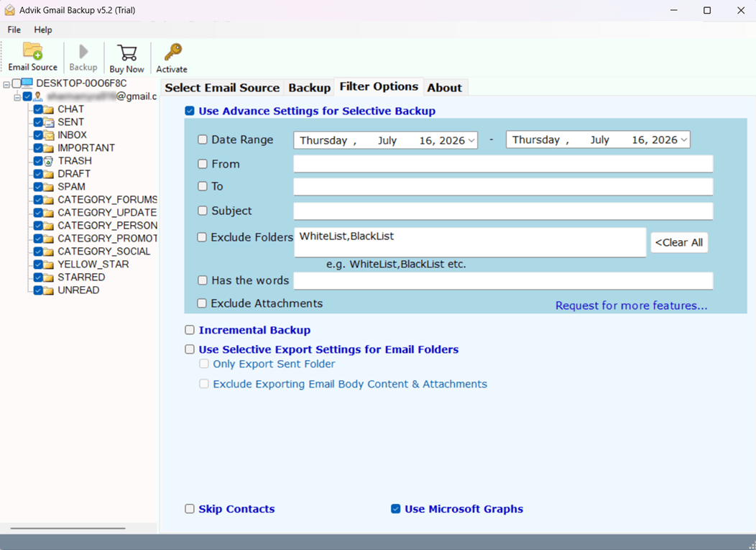This screenshot has height=550, width=756.
Task: Click the DESKTOP-0O06F8C computer icon
Action: coord(27,83)
